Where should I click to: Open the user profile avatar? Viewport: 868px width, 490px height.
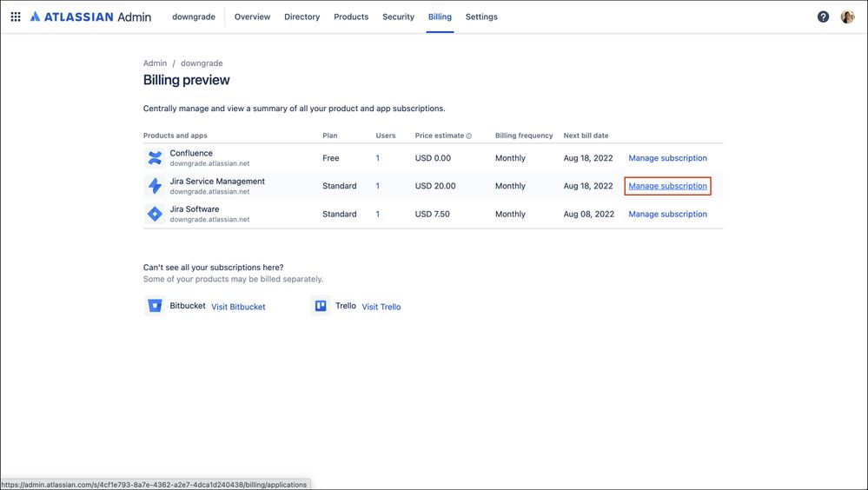[x=847, y=17]
